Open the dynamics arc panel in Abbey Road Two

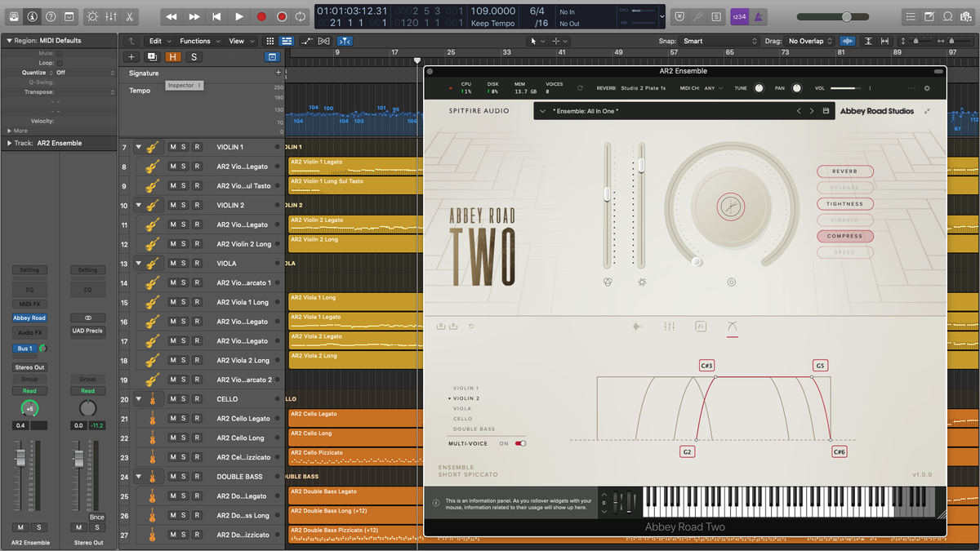733,326
